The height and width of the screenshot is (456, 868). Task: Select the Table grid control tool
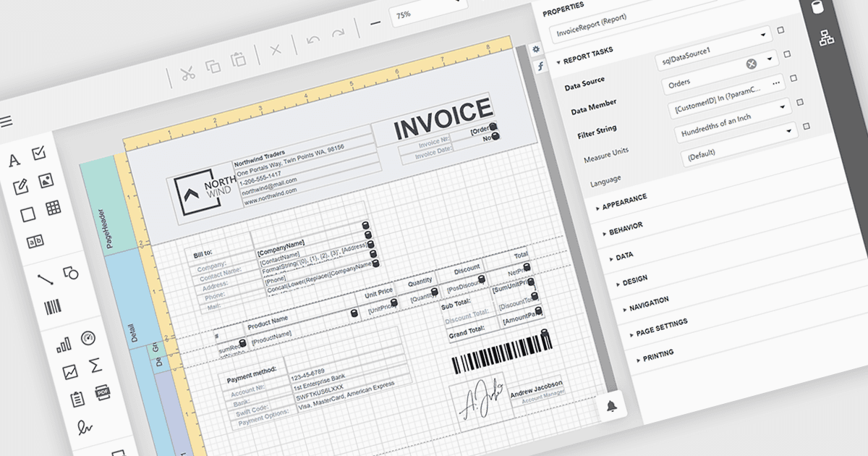click(x=53, y=208)
